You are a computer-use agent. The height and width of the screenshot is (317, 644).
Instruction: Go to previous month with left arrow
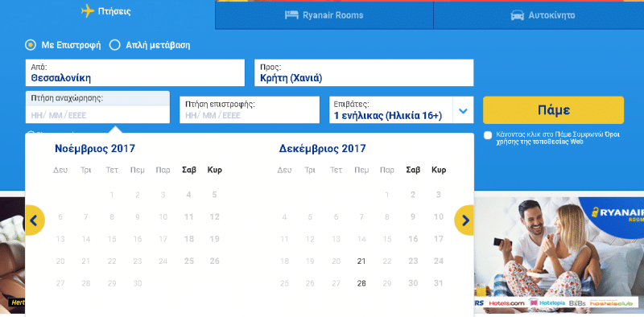pos(35,220)
